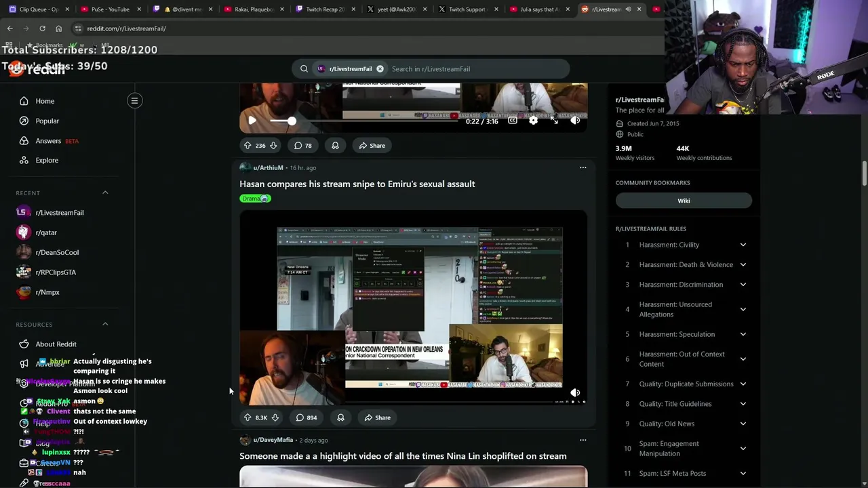This screenshot has width=868, height=488.
Task: Remove r/LivestreamFail search scope chip
Action: point(380,68)
